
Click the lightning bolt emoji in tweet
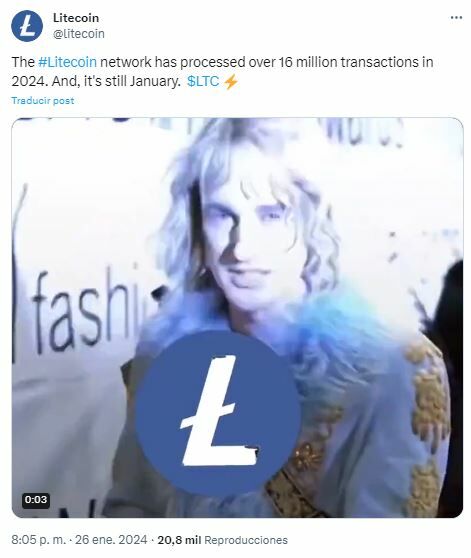pos(231,82)
